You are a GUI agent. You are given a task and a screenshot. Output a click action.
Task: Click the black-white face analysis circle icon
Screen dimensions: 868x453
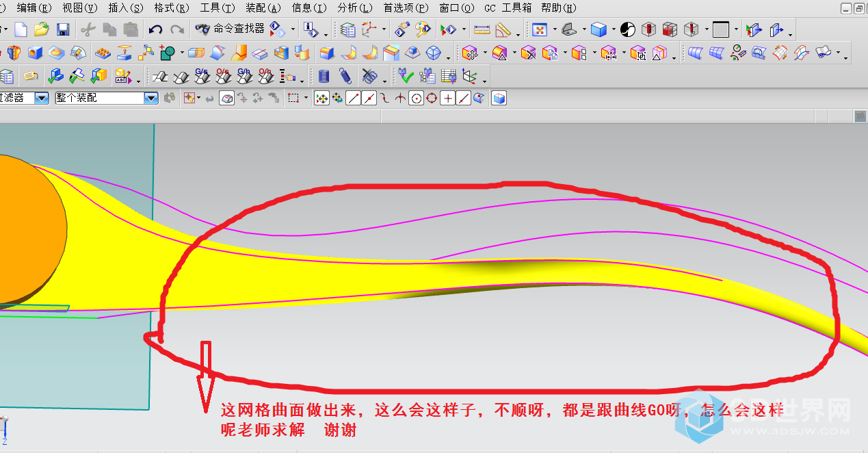coord(628,29)
